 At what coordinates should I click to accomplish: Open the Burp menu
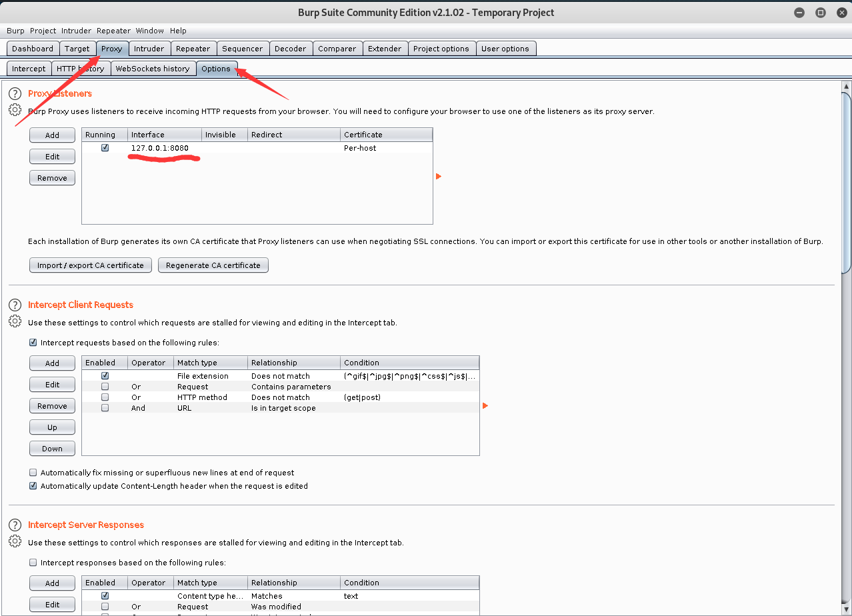point(15,31)
